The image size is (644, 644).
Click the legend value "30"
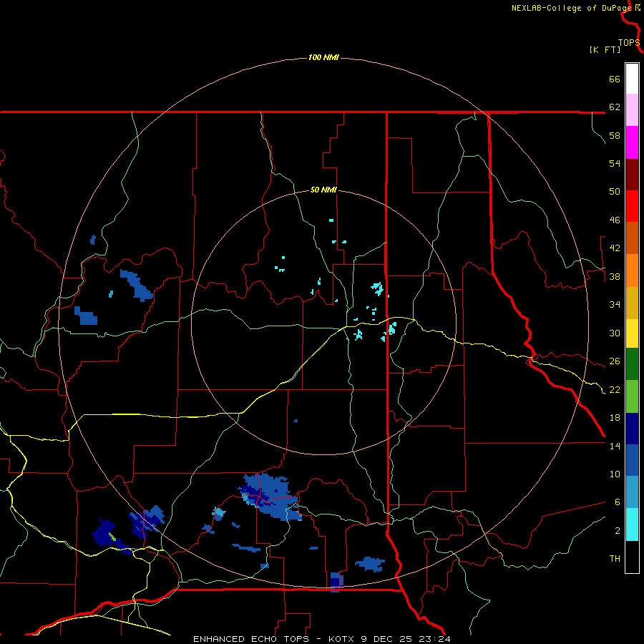point(615,333)
